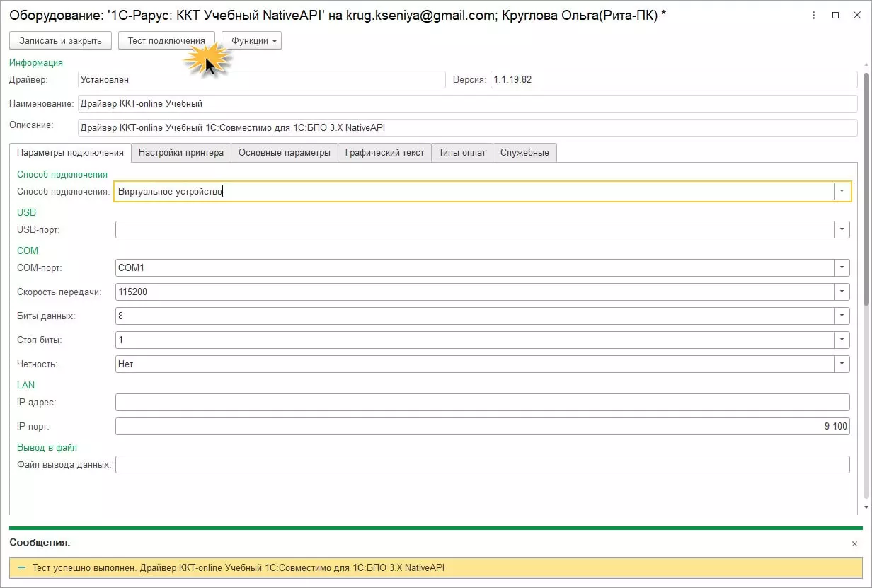Expand the Стоп биты dropdown arrow
Viewport: 872px width, 588px height.
(842, 340)
